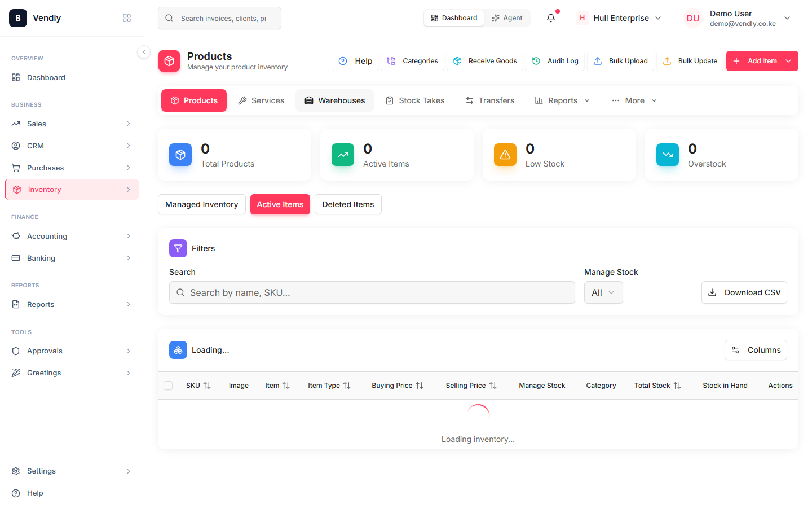The width and height of the screenshot is (812, 508).
Task: Open notifications bell icon
Action: click(x=551, y=18)
